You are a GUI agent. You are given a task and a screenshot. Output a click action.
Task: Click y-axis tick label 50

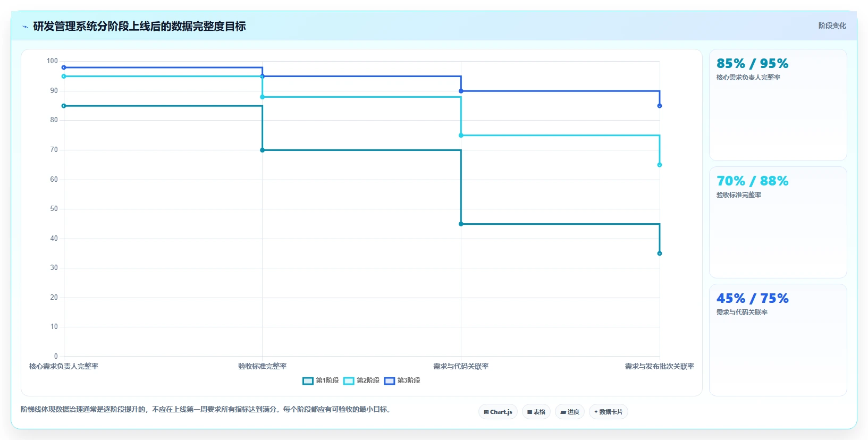[x=54, y=209]
